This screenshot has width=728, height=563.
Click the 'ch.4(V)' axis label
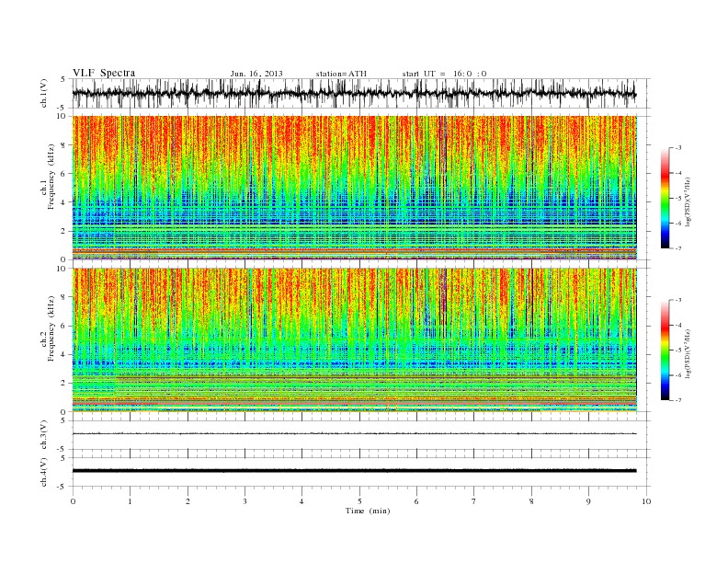tap(44, 472)
